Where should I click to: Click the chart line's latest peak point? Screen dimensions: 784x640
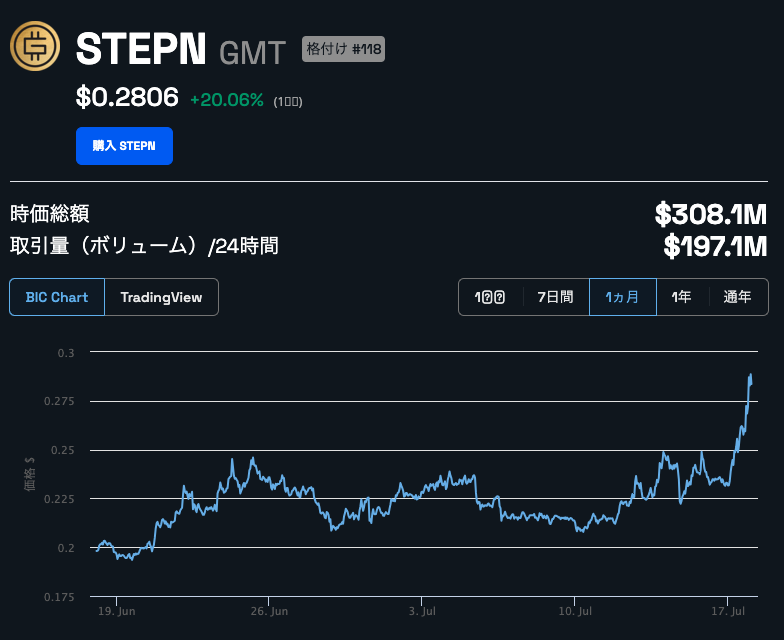[750, 374]
